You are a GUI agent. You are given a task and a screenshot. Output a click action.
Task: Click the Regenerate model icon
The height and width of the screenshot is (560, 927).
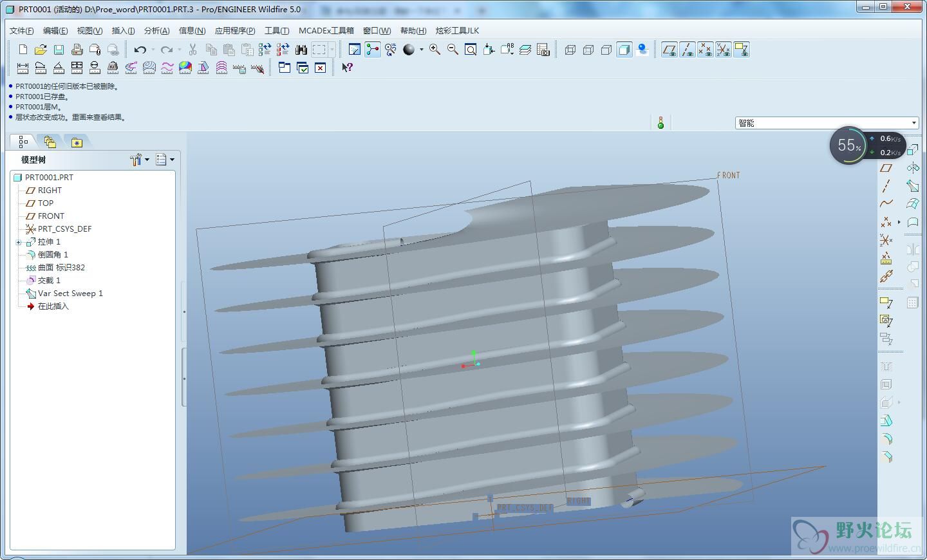click(x=265, y=50)
